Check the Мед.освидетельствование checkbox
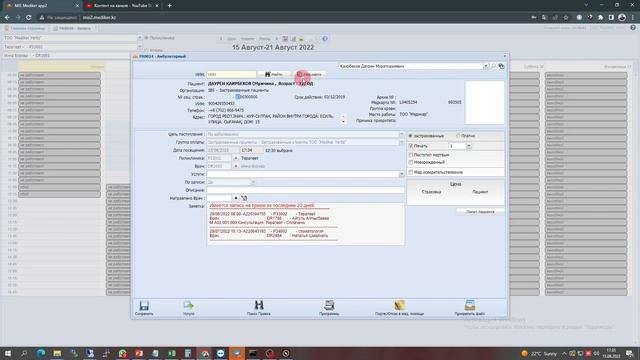This screenshot has width=640, height=360. click(411, 172)
